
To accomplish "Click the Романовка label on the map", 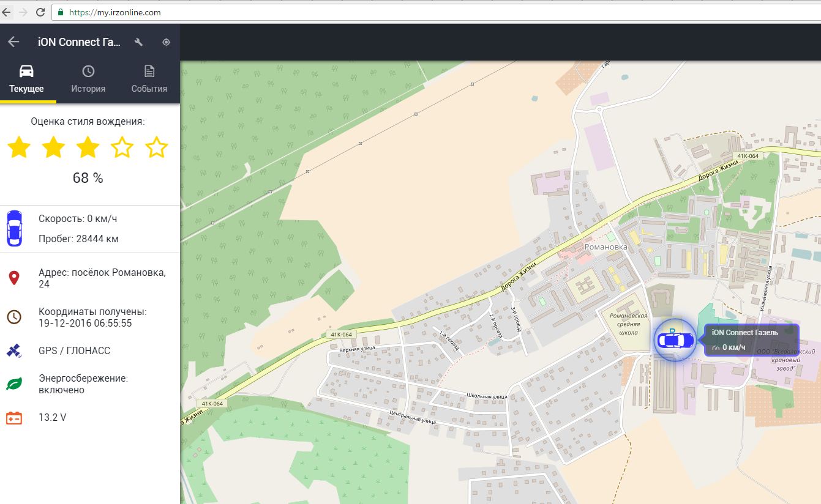I will (606, 246).
